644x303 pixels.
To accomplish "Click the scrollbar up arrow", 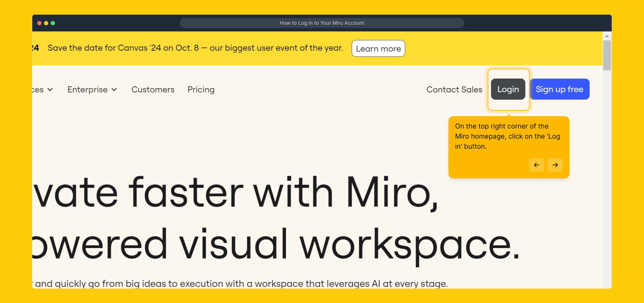I will (607, 36).
